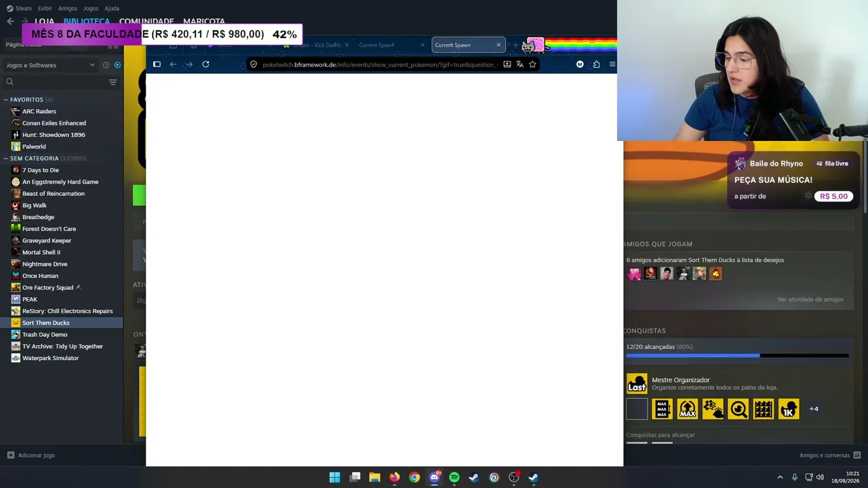This screenshot has height=488, width=868.
Task: Switch to the Kick Dashboard browser tab
Action: pos(317,45)
